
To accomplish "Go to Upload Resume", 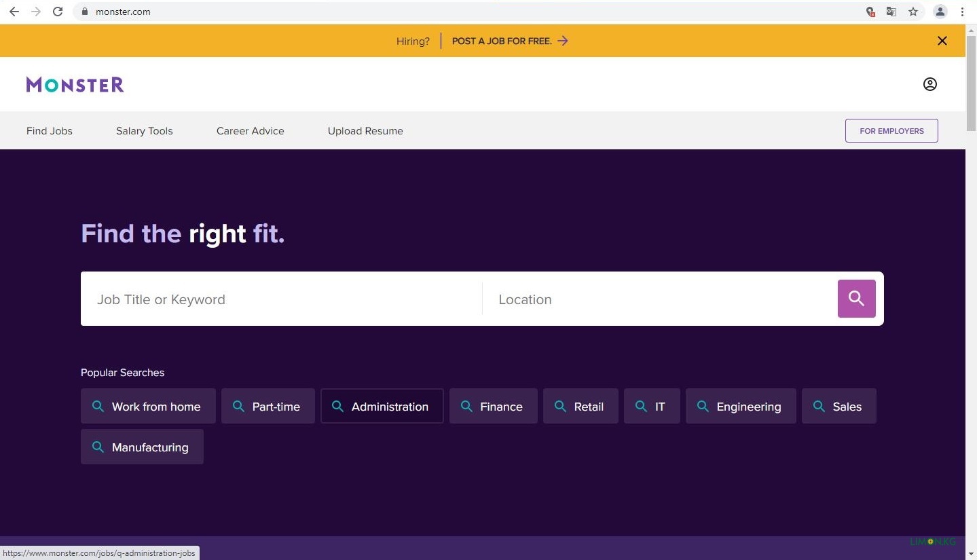I will 365,131.
